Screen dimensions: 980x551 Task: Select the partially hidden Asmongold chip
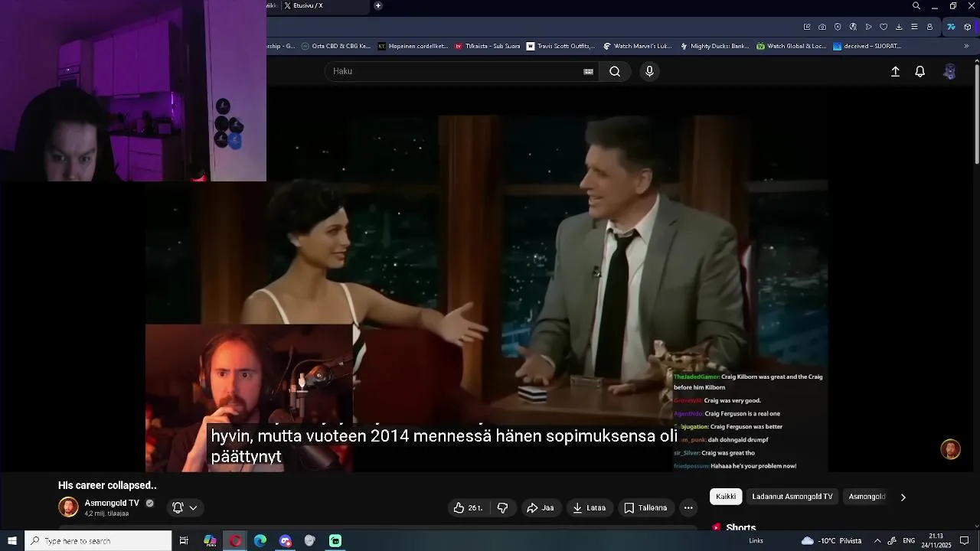pyautogui.click(x=867, y=497)
